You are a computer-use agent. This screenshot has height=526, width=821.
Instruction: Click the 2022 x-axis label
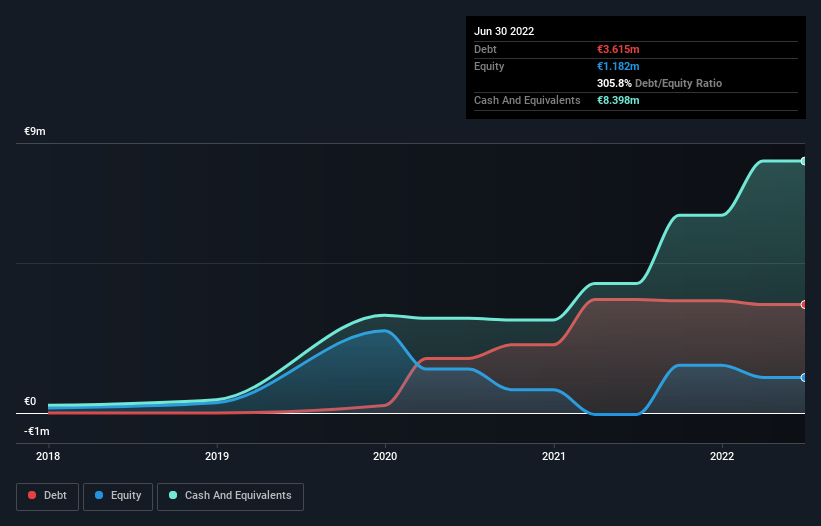coord(722,456)
